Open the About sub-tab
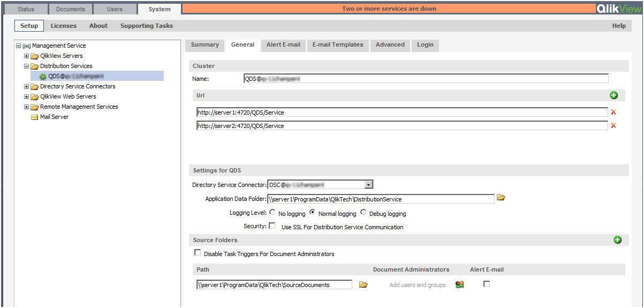This screenshot has width=644, height=308. (99, 26)
